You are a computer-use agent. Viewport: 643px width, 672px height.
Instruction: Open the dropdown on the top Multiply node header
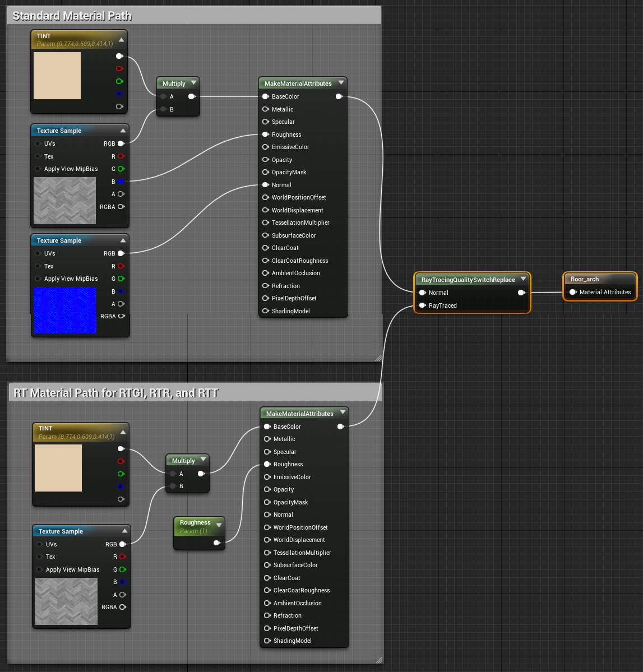(x=193, y=82)
